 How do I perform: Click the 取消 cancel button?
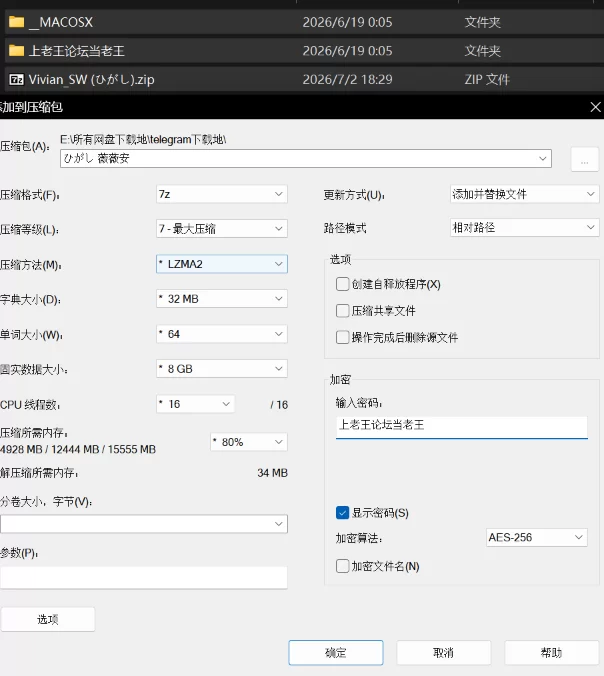coord(444,653)
